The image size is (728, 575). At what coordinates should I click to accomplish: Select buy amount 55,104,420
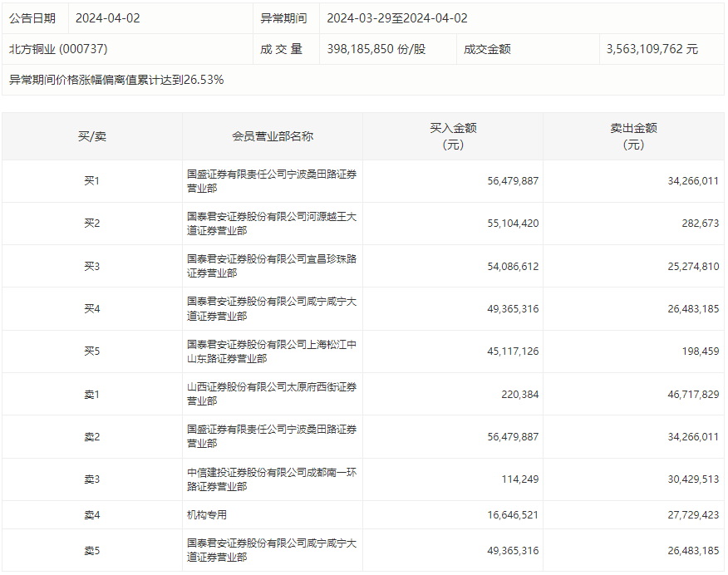click(x=513, y=224)
